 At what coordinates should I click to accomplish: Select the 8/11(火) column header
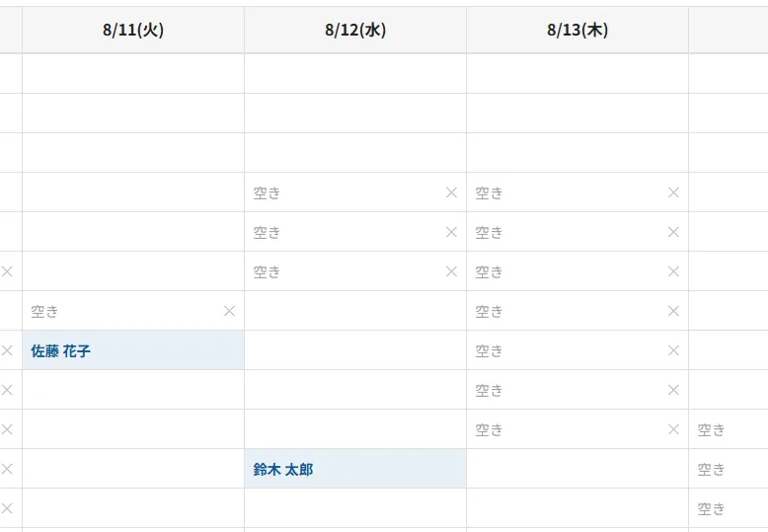pos(133,30)
